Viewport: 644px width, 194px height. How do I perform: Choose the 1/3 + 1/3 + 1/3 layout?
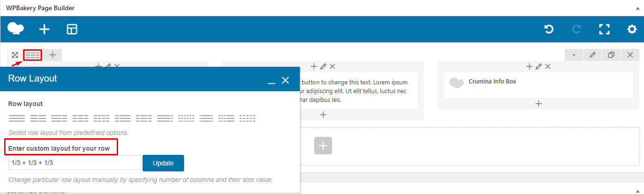[x=80, y=118]
